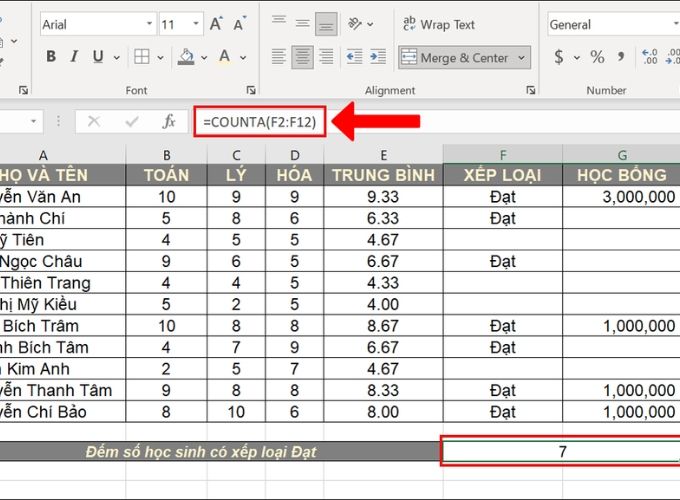
Task: Apply Accounting Number Format dollar icon
Action: 559,57
